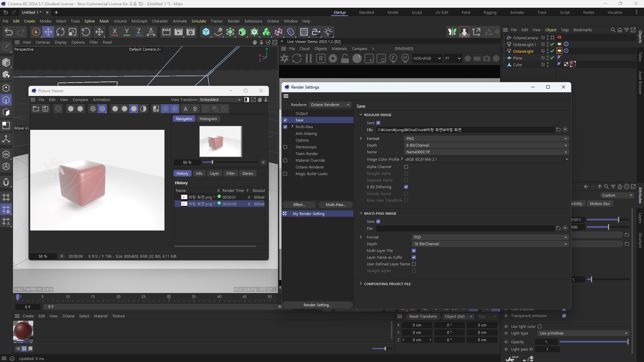Click the B compare icon in Picture Viewer
644x362 pixels.
[195, 109]
